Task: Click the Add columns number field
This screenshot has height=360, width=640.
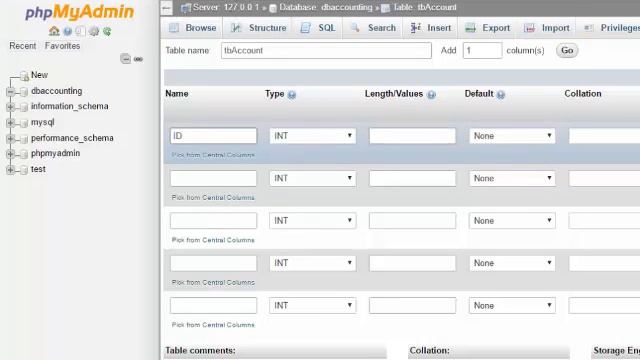Action: point(482,51)
